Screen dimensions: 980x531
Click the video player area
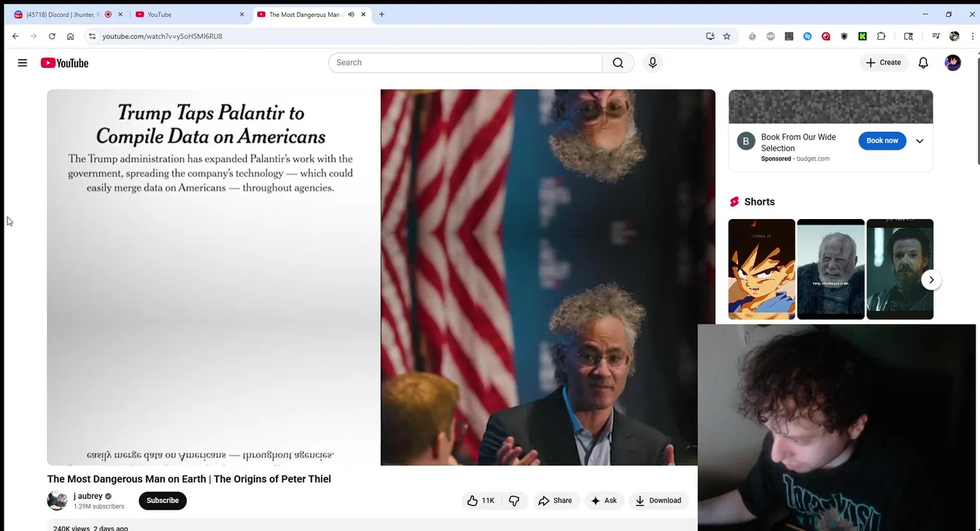(x=381, y=277)
